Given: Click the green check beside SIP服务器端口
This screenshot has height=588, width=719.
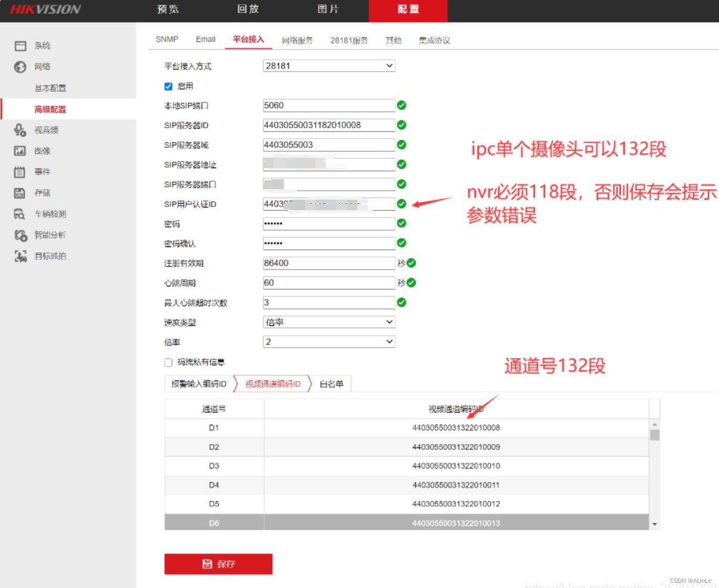Looking at the screenshot, I should 402,184.
